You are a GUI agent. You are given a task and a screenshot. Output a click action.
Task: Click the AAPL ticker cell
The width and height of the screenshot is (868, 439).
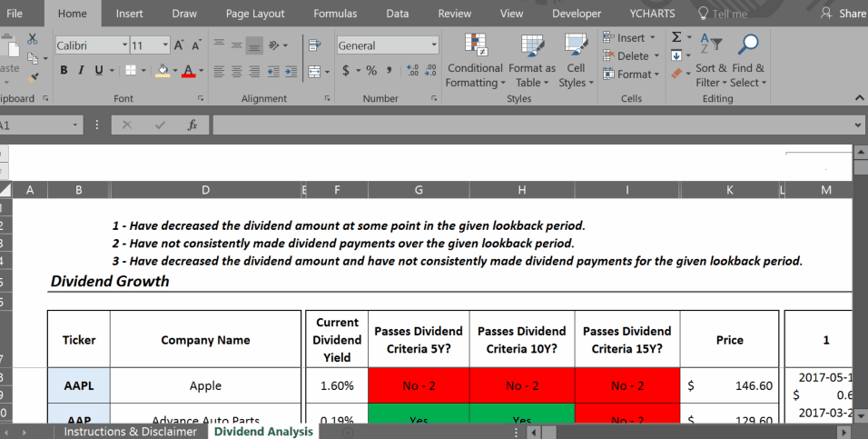click(x=78, y=385)
